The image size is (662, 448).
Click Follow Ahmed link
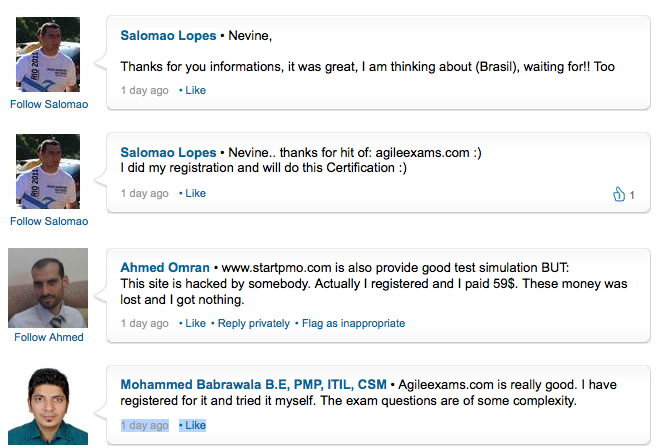49,337
